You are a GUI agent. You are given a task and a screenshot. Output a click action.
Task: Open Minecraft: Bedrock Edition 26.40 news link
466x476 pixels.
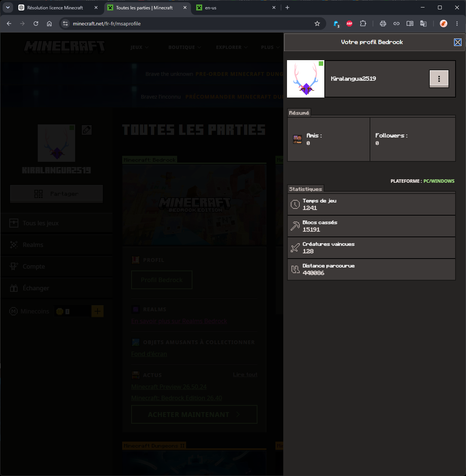pos(177,398)
